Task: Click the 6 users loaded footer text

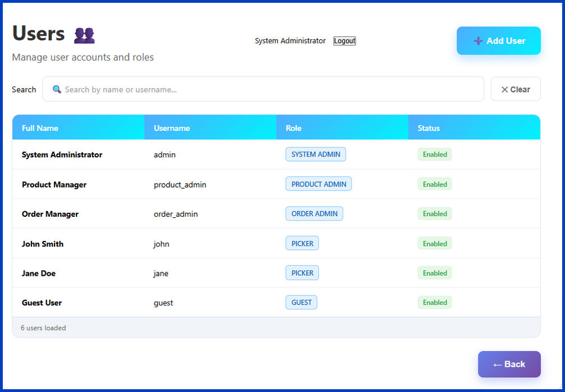Action: pyautogui.click(x=43, y=328)
